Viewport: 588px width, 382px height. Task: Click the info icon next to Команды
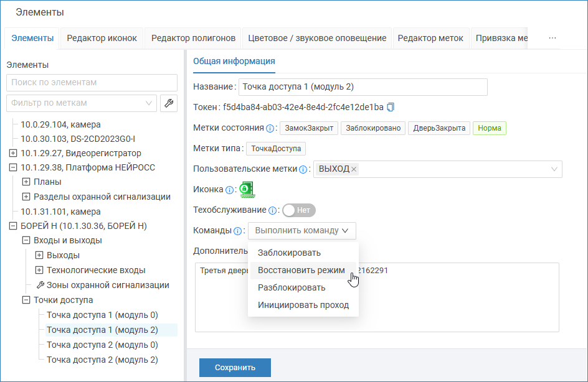click(x=237, y=231)
